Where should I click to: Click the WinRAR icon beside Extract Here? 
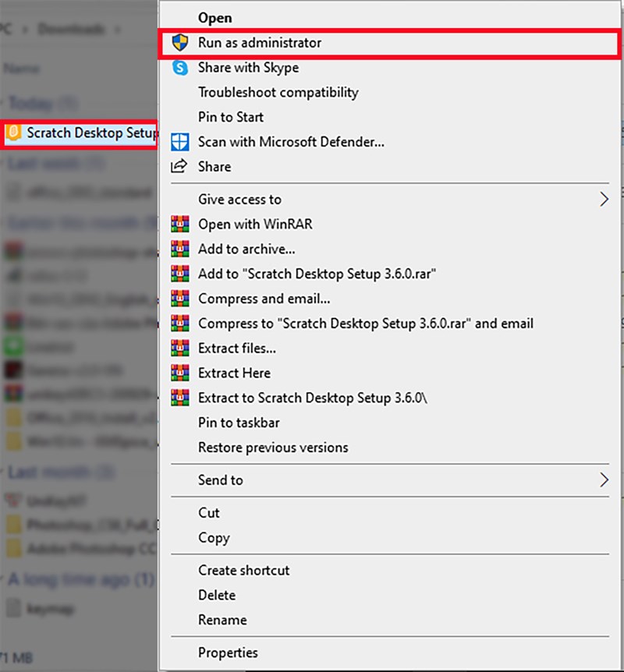point(179,373)
